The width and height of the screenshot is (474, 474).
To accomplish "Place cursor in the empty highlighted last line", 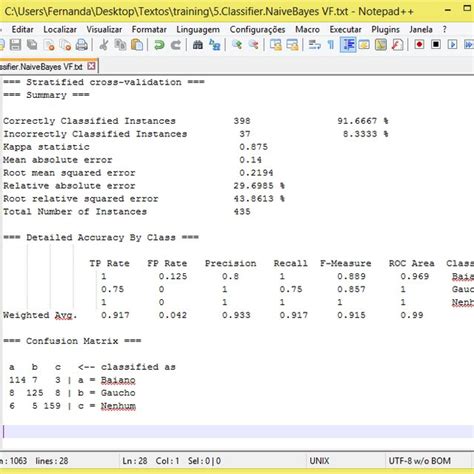I will pyautogui.click(x=238, y=432).
